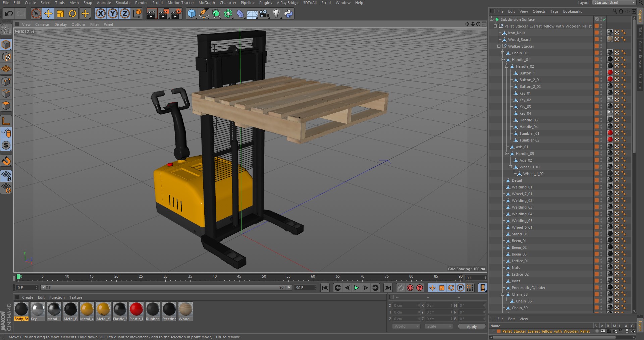
Task: Toggle Z axis lock
Action: pos(124,13)
